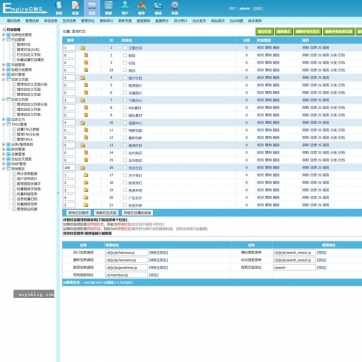This screenshot has width=362, height=362.
Task: Expand the 信息相关管理 tree node
Action: [x=4, y=34]
